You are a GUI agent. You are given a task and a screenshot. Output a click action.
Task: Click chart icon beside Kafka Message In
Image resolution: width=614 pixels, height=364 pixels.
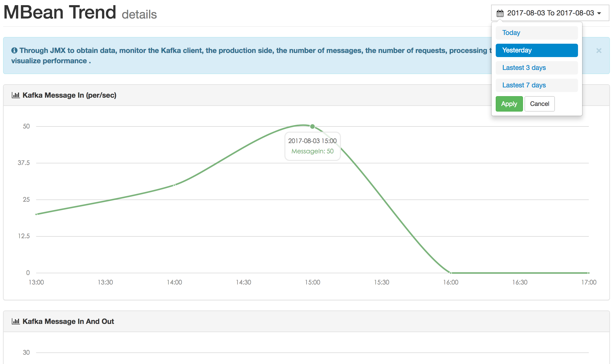tap(16, 95)
